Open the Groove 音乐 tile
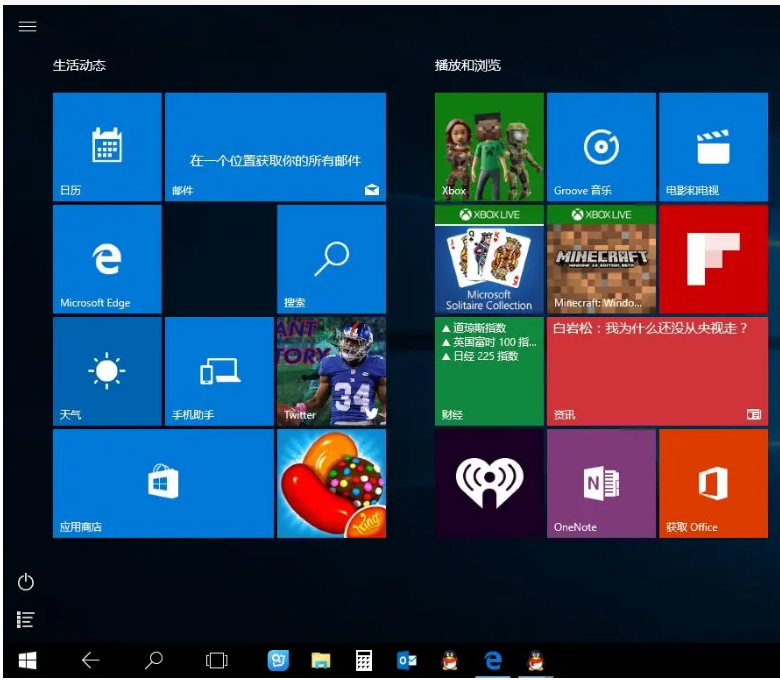 (x=601, y=147)
